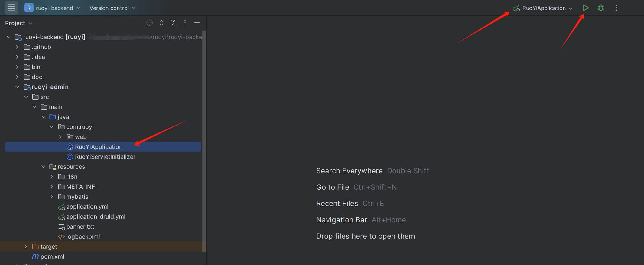This screenshot has height=265, width=644.
Task: Open the Version control menu
Action: coord(112,8)
